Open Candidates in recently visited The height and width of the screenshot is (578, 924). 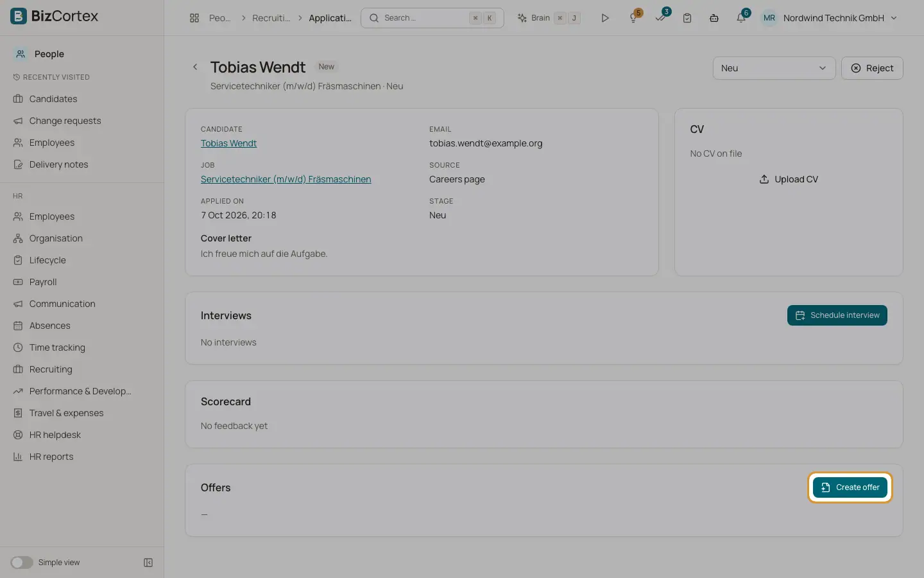click(x=82, y=99)
